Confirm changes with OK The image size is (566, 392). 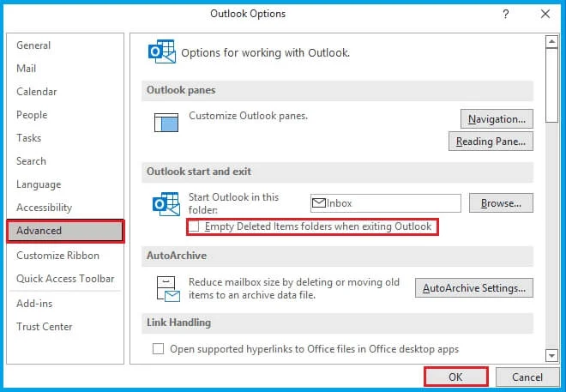point(456,377)
